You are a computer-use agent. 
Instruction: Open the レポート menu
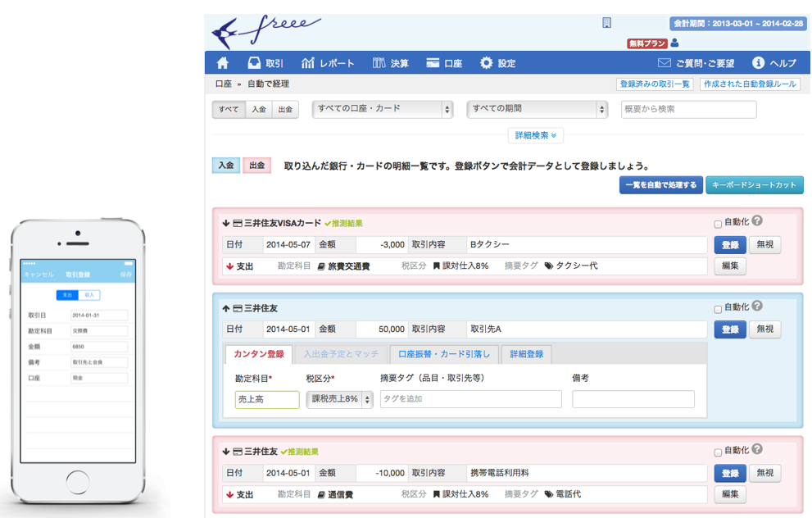click(328, 63)
